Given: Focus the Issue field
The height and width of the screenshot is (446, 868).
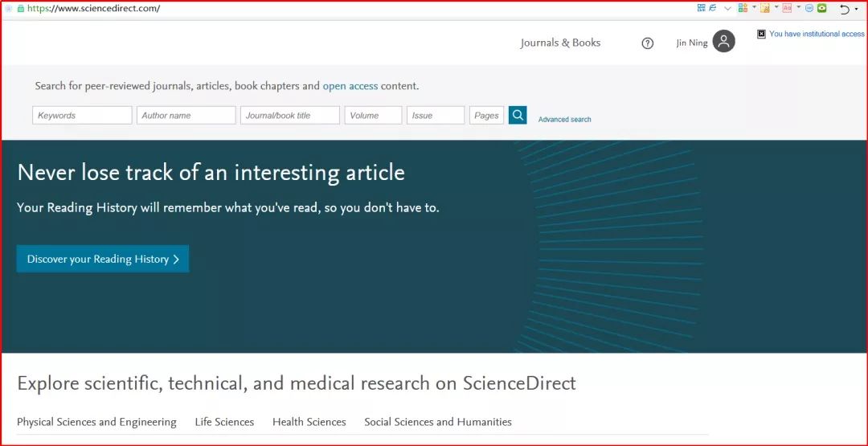Looking at the screenshot, I should coord(436,115).
